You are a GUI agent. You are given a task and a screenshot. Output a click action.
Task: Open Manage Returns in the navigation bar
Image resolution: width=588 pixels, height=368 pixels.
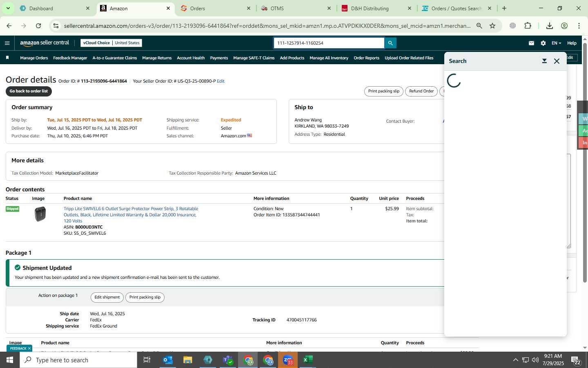pyautogui.click(x=157, y=58)
